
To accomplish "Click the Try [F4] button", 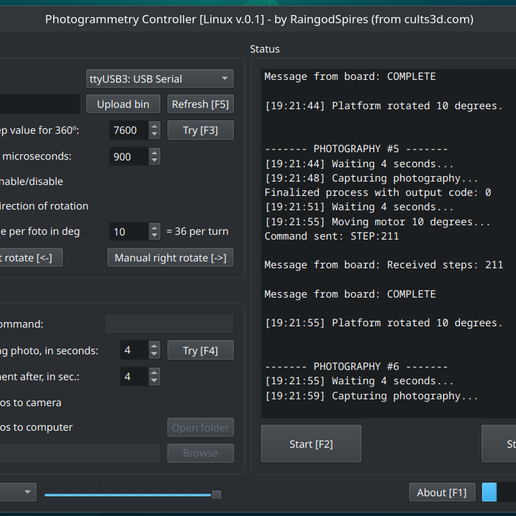I will pos(200,350).
